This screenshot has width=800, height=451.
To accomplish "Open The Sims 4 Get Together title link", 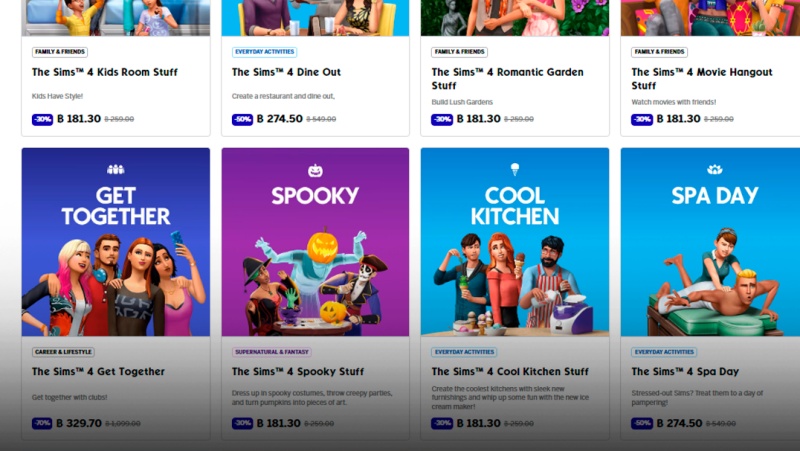I will pos(98,371).
